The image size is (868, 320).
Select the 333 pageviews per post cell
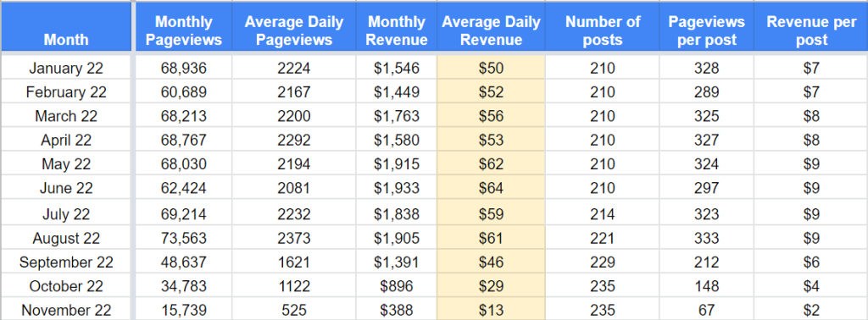[706, 238]
